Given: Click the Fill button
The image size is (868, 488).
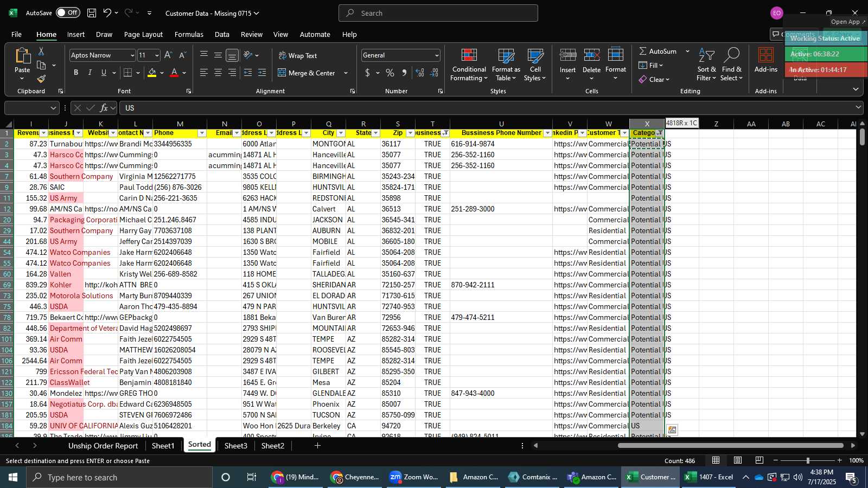Looking at the screenshot, I should tap(651, 65).
